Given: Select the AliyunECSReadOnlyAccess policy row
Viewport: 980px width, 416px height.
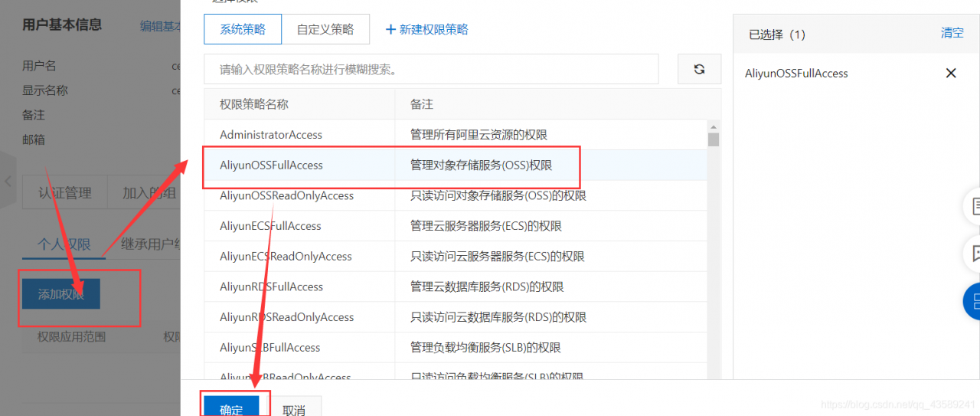Looking at the screenshot, I should coord(456,256).
